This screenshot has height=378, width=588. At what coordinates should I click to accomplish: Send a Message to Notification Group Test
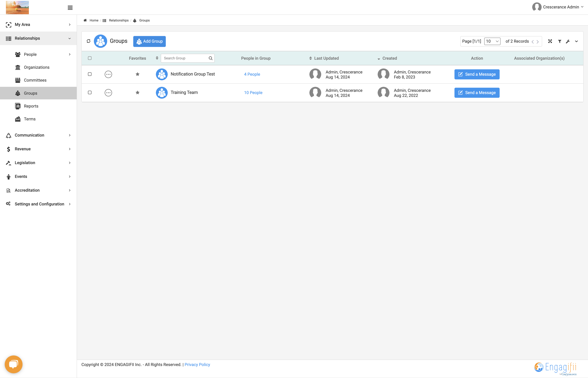coord(477,74)
